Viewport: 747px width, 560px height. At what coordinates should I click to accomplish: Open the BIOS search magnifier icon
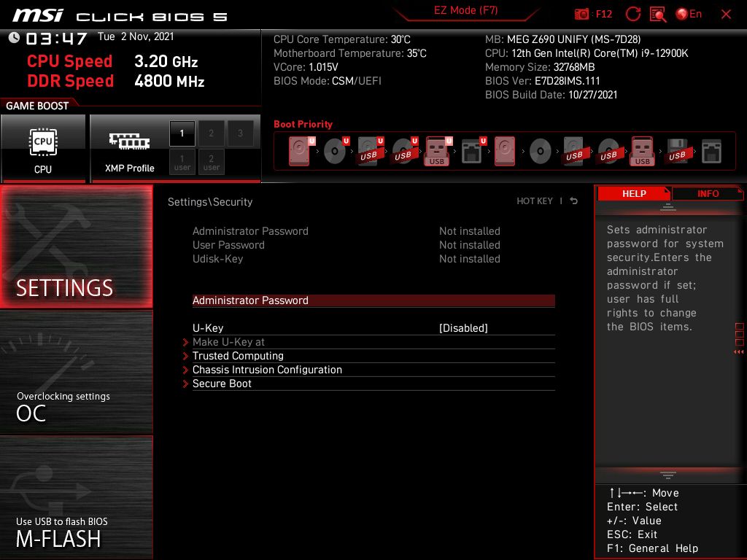click(658, 15)
